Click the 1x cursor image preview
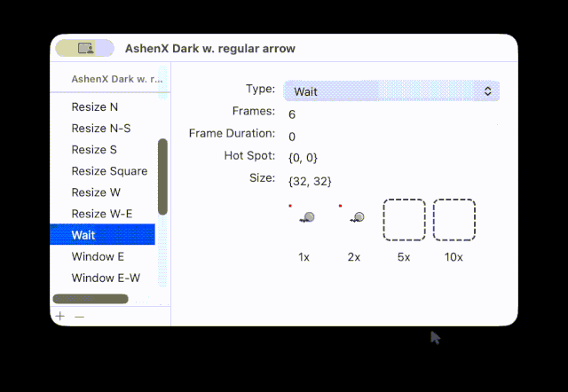The width and height of the screenshot is (568, 392). tap(304, 220)
